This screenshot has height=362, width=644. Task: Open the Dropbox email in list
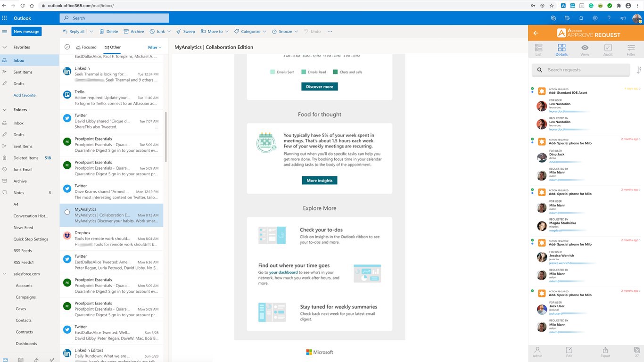(x=111, y=239)
